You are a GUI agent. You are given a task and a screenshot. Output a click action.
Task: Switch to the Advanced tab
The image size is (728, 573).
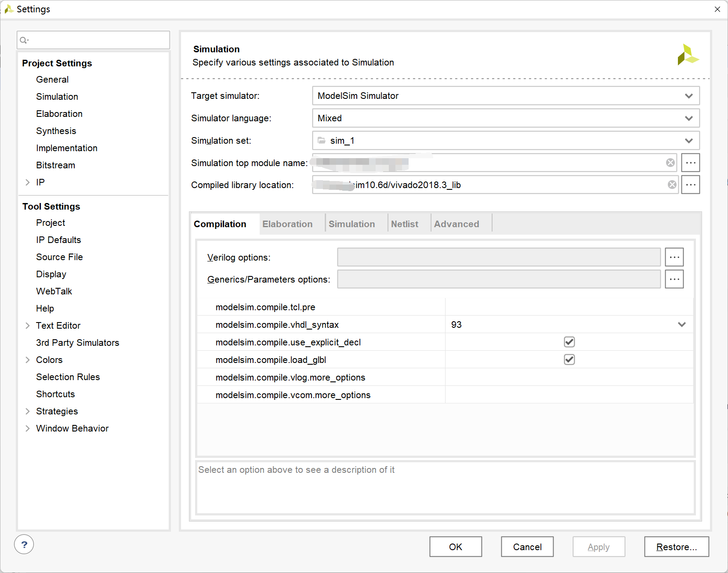pyautogui.click(x=456, y=224)
